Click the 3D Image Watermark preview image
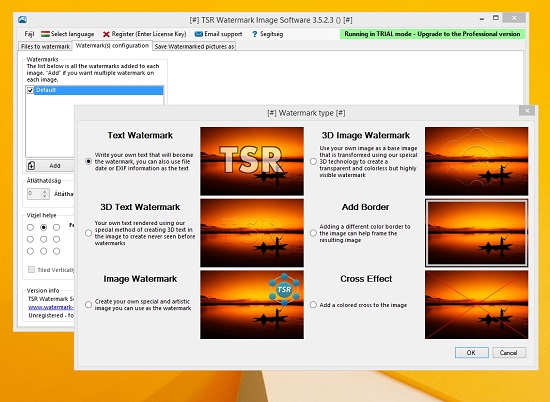The image size is (550, 402). tap(476, 161)
